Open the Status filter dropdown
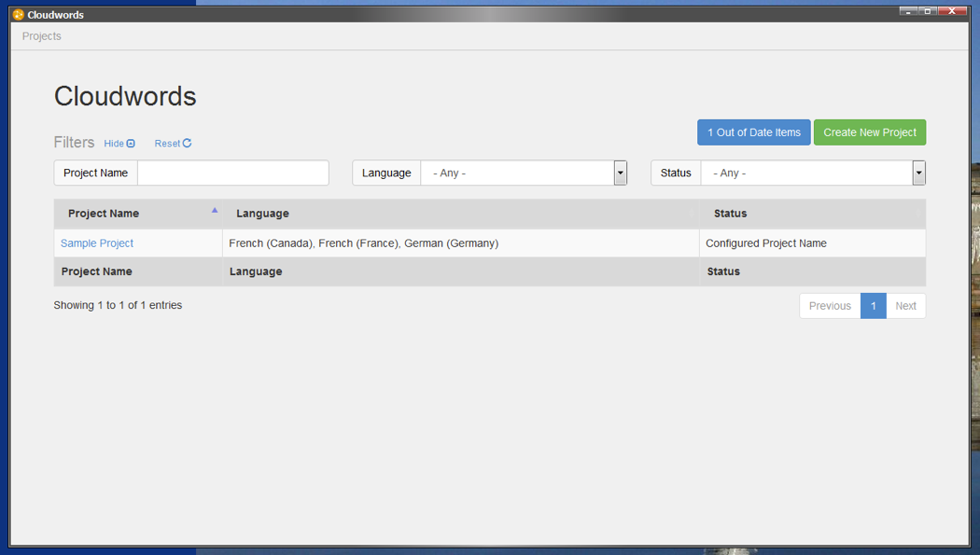The width and height of the screenshot is (980, 555). (x=918, y=173)
